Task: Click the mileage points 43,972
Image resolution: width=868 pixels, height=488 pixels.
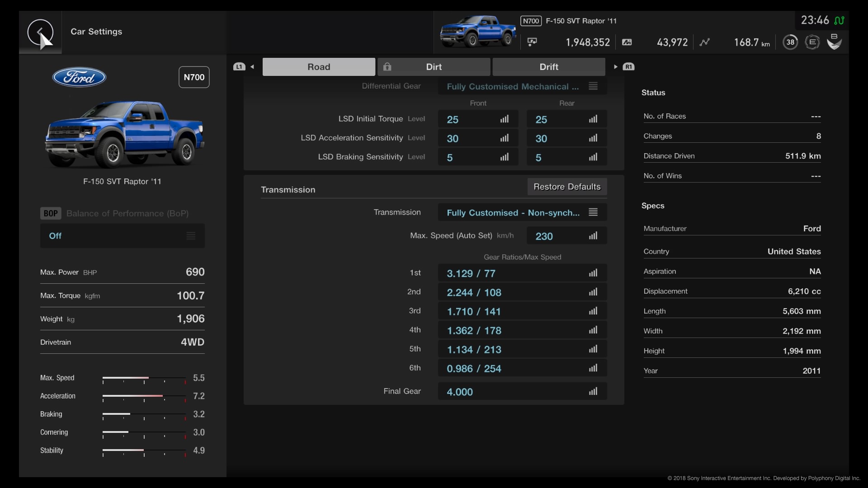Action: [x=672, y=42]
